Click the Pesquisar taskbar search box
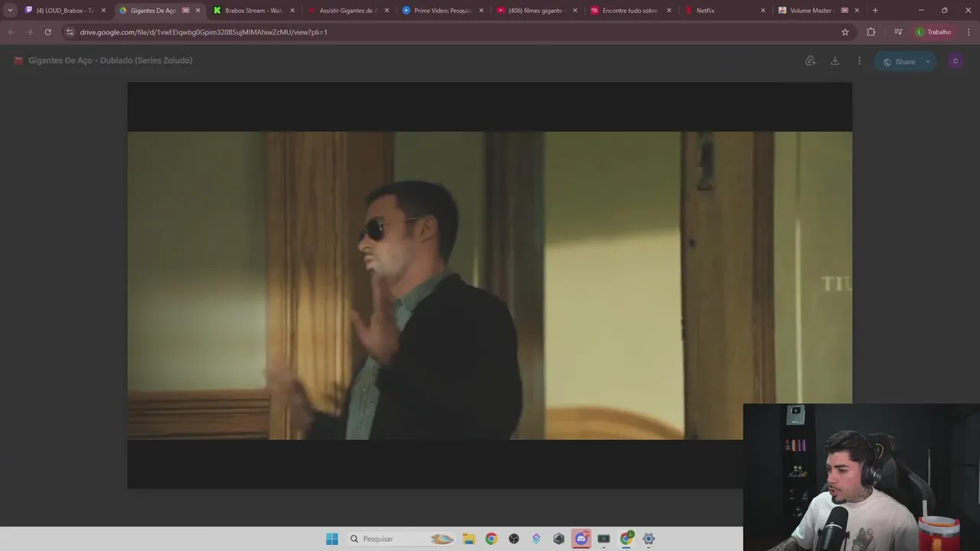This screenshot has width=980, height=551. tap(401, 539)
